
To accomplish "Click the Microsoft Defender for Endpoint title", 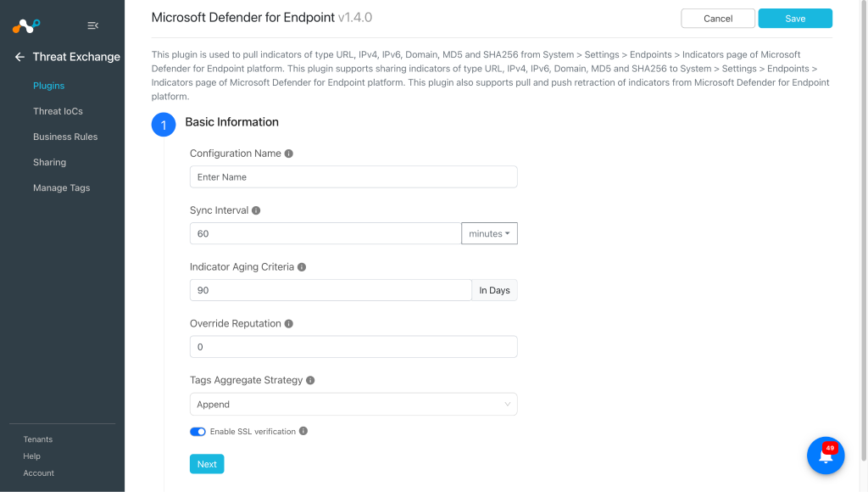I will click(x=243, y=17).
